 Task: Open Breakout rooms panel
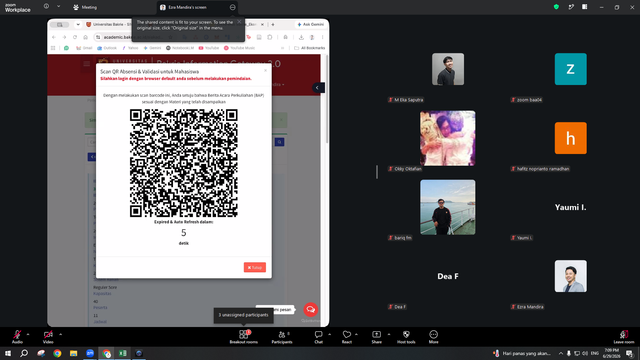(244, 337)
